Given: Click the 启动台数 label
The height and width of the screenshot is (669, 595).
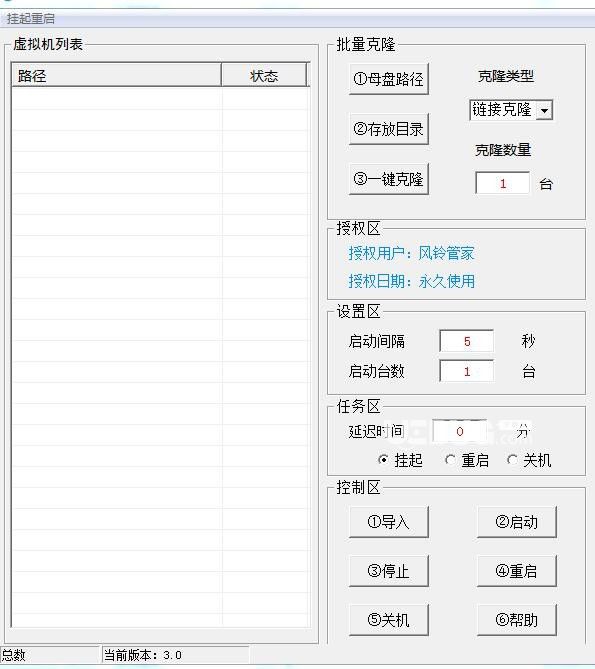Looking at the screenshot, I should coord(376,371).
